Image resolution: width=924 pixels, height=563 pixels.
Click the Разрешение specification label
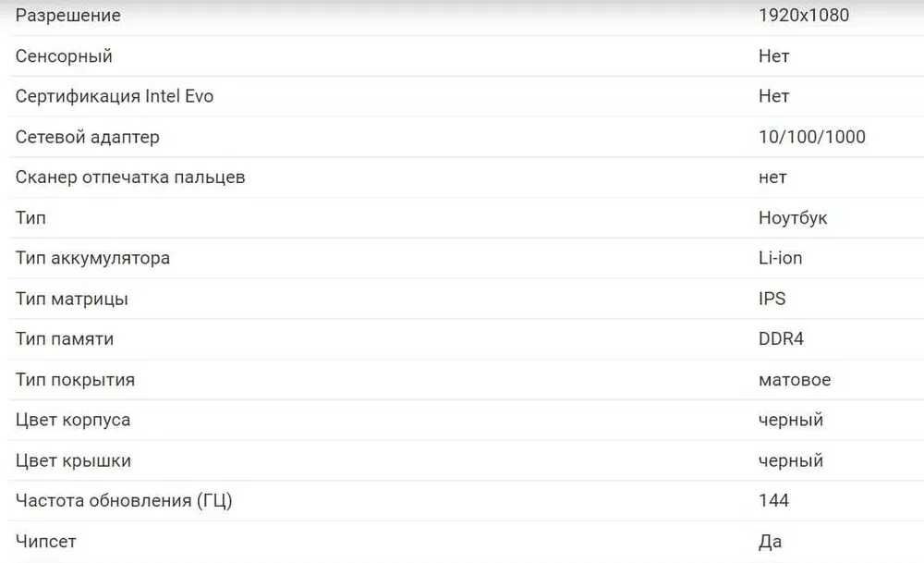tap(67, 16)
